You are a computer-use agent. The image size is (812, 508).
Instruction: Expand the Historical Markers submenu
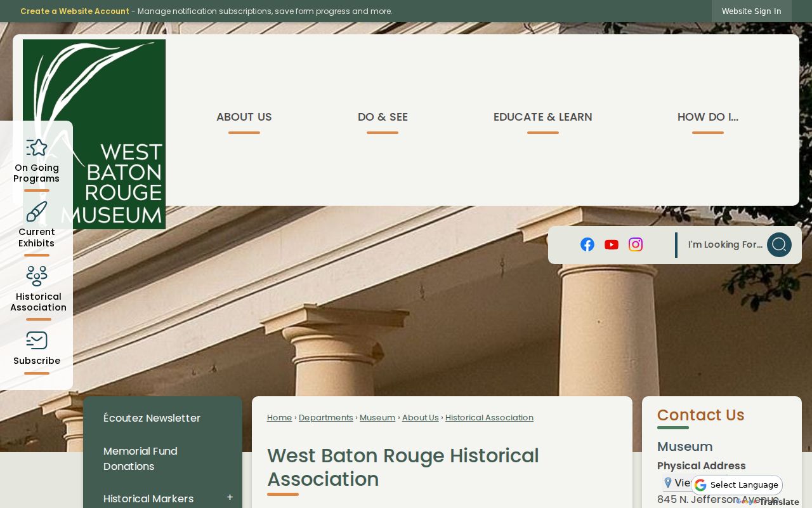pyautogui.click(x=230, y=498)
